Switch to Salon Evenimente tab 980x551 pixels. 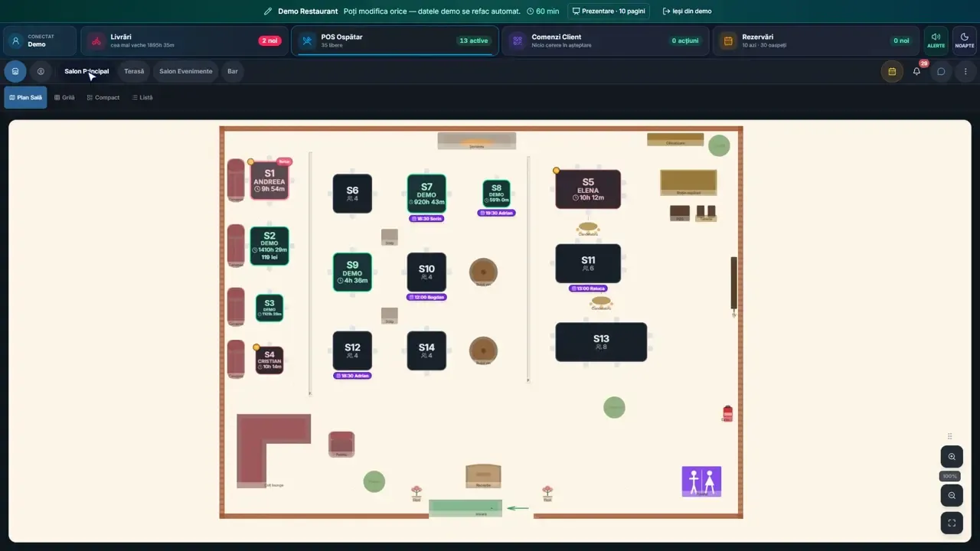186,71
